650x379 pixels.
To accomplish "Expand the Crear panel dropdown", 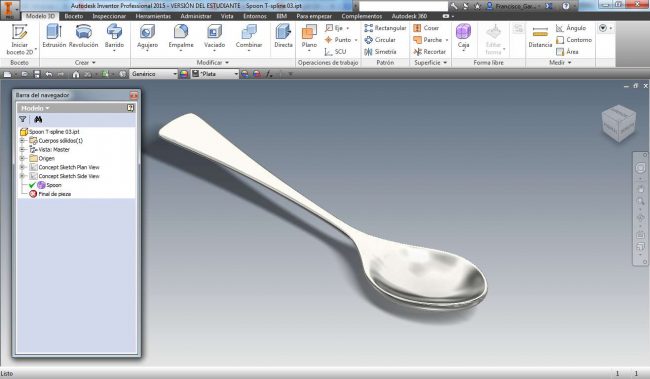I will click(85, 63).
